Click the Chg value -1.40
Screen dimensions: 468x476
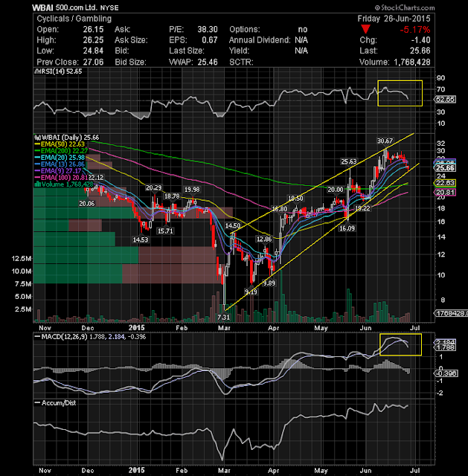pyautogui.click(x=420, y=40)
